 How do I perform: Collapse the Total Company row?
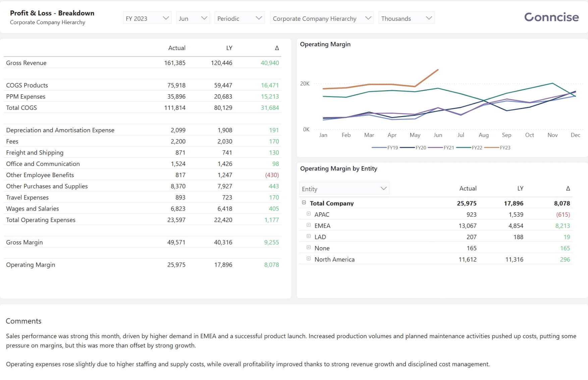pyautogui.click(x=304, y=203)
